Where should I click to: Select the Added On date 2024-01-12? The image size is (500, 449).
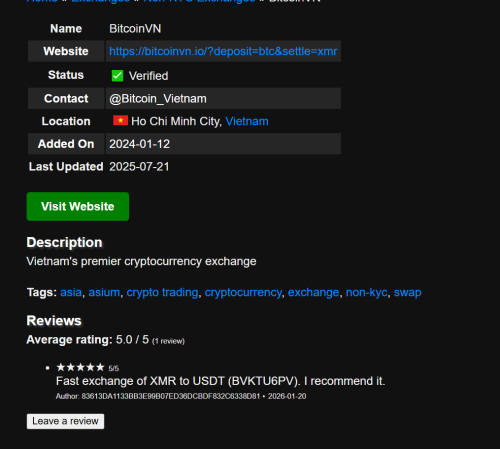[140, 144]
